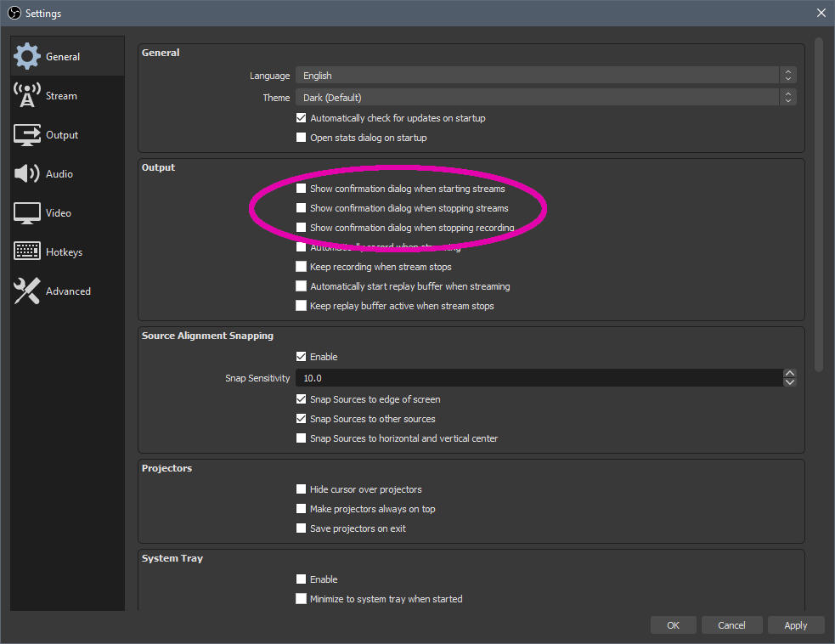Select the General settings gear icon
Viewport: 835px width, 644px height.
tap(27, 55)
